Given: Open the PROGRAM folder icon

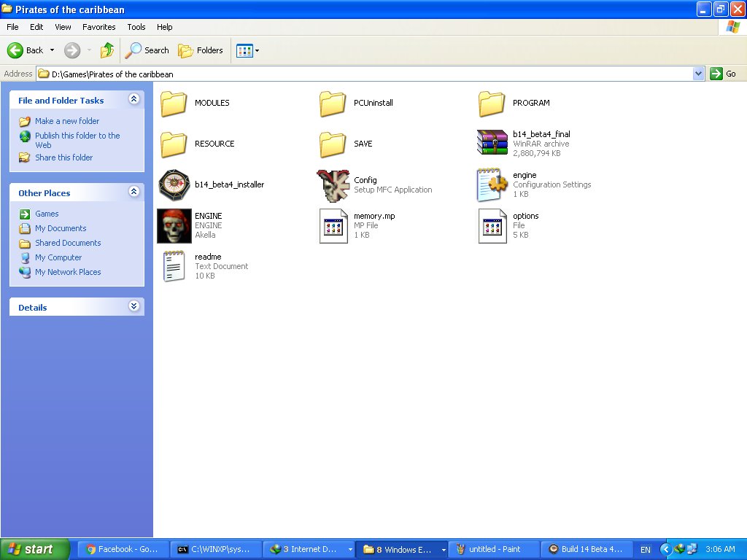Looking at the screenshot, I should 492,104.
